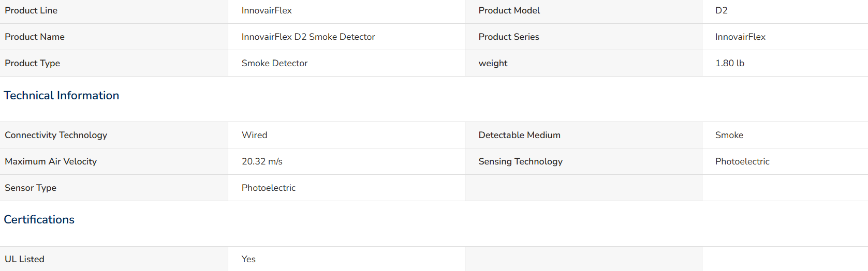Select the Smoke Detector product type value
Viewport: 868px width, 271px height.
274,63
